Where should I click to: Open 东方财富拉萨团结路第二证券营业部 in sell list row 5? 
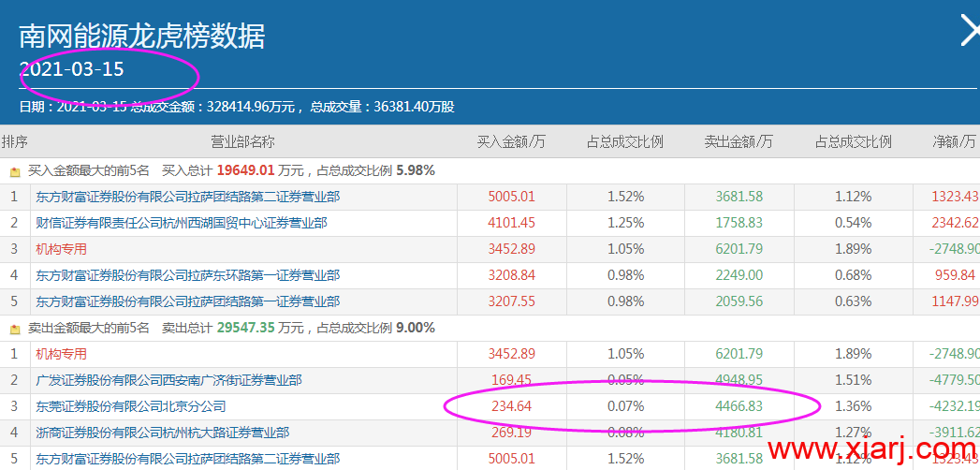tap(187, 460)
